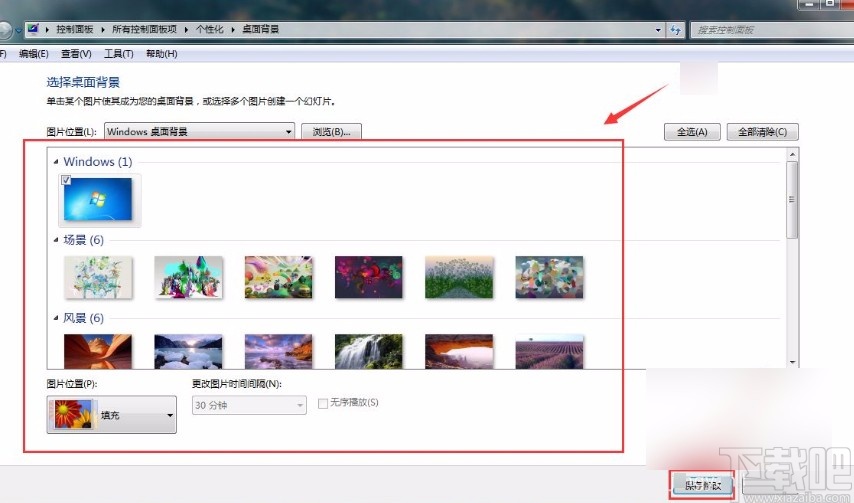The image size is (854, 503).
Task: Click the wallpaper list scroll down arrow
Action: click(792, 362)
